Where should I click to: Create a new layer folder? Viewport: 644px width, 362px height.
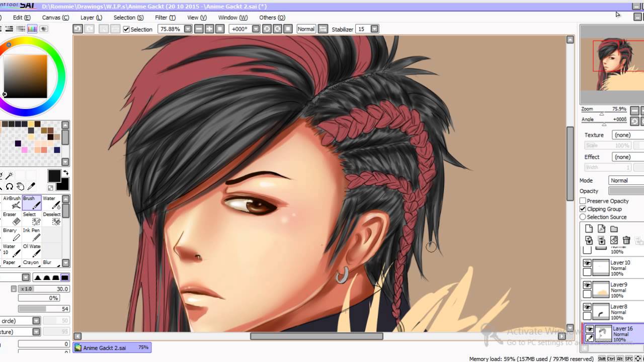pyautogui.click(x=614, y=229)
